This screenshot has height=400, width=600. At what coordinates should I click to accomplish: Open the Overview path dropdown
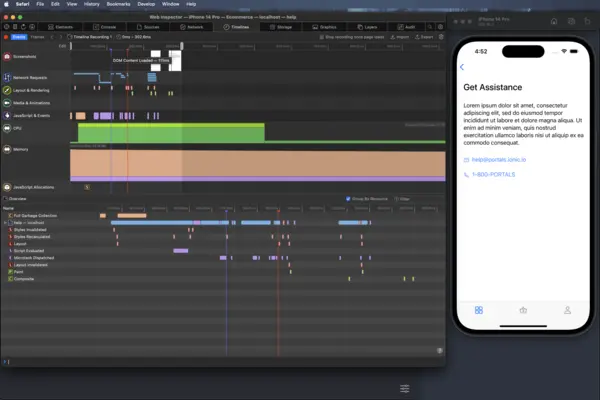pos(20,199)
